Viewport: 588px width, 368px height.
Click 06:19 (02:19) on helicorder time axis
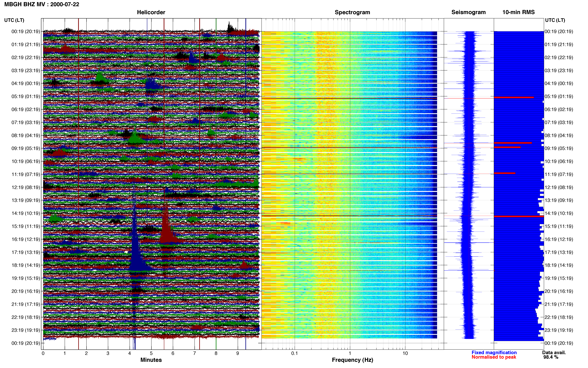tap(26, 109)
